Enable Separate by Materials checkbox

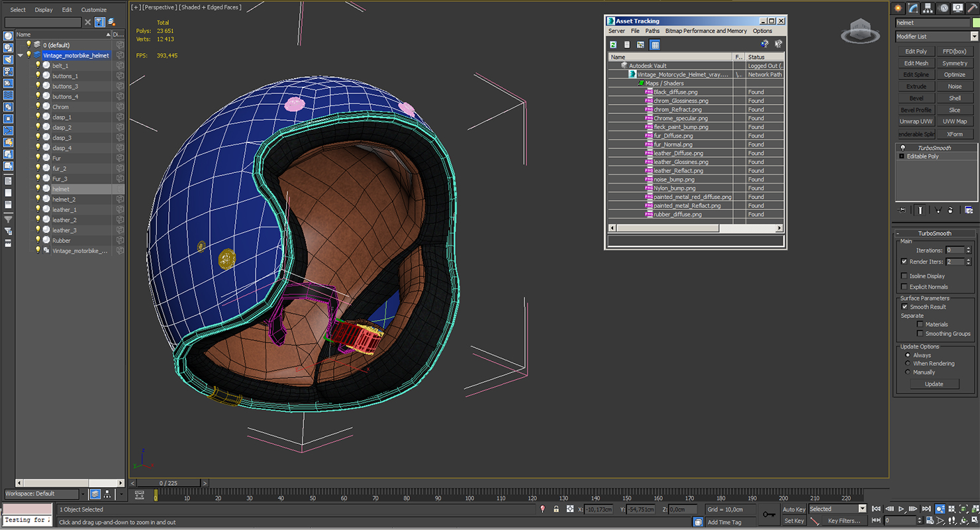[920, 325]
